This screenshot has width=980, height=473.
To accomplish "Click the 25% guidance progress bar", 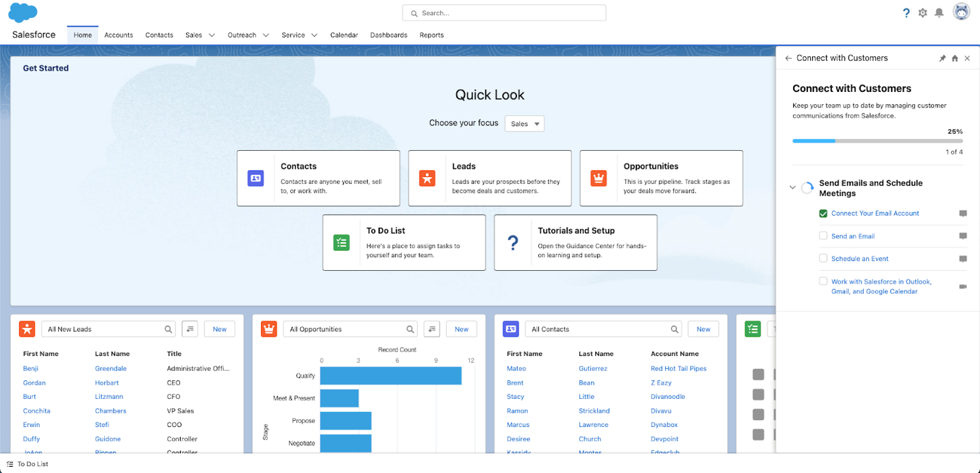I will (x=877, y=141).
